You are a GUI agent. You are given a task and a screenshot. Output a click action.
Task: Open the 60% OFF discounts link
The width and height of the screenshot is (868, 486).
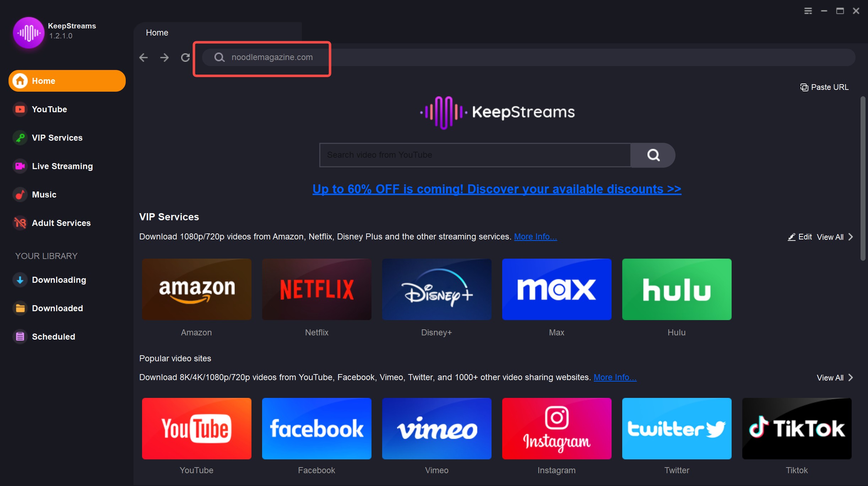tap(497, 189)
